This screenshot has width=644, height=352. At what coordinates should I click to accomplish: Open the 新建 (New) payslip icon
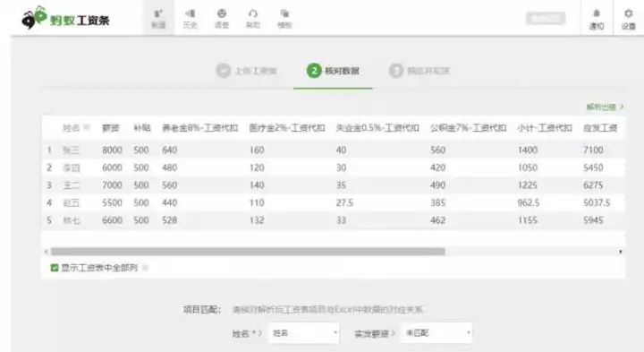tap(158, 19)
